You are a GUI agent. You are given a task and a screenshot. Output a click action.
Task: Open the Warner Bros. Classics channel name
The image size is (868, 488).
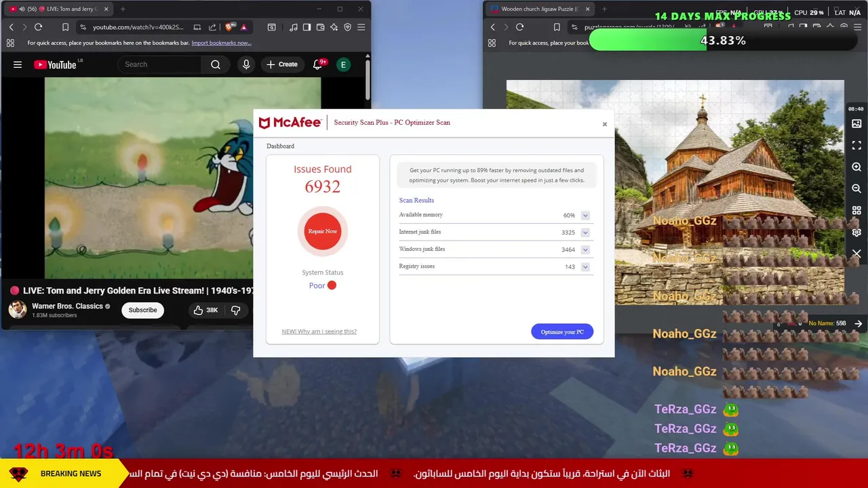[x=67, y=306]
